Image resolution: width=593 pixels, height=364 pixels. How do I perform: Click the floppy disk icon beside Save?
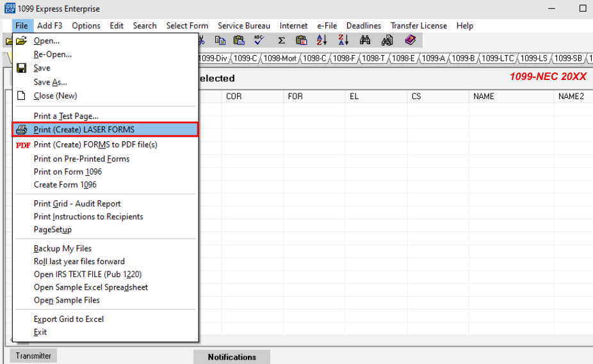tap(22, 68)
